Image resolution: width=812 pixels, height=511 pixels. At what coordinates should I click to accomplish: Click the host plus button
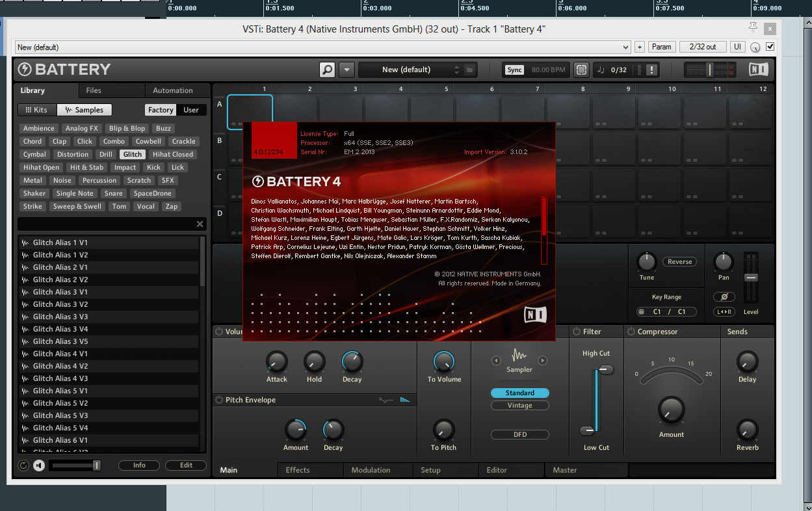pyautogui.click(x=639, y=47)
